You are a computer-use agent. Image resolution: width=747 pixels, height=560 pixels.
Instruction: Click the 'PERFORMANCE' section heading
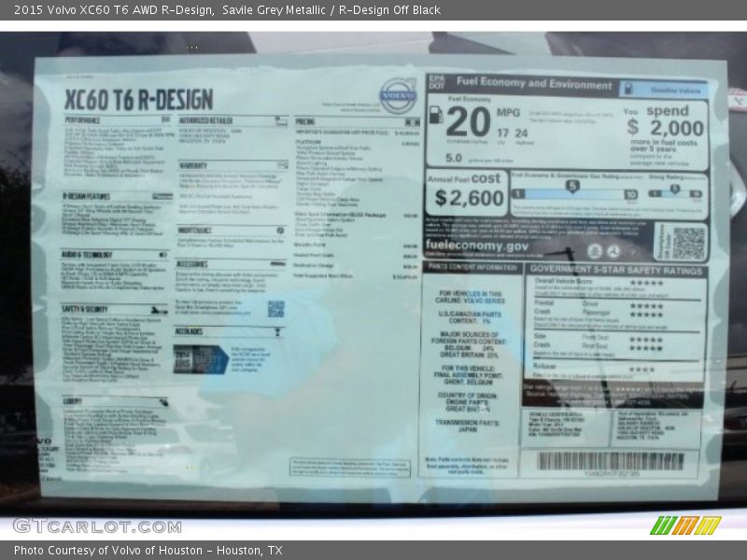point(82,120)
